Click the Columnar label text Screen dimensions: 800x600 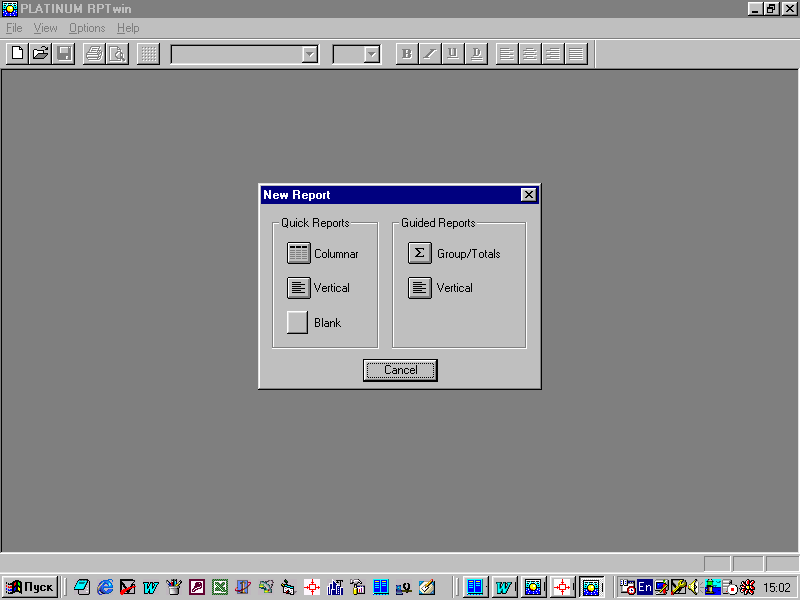[336, 254]
